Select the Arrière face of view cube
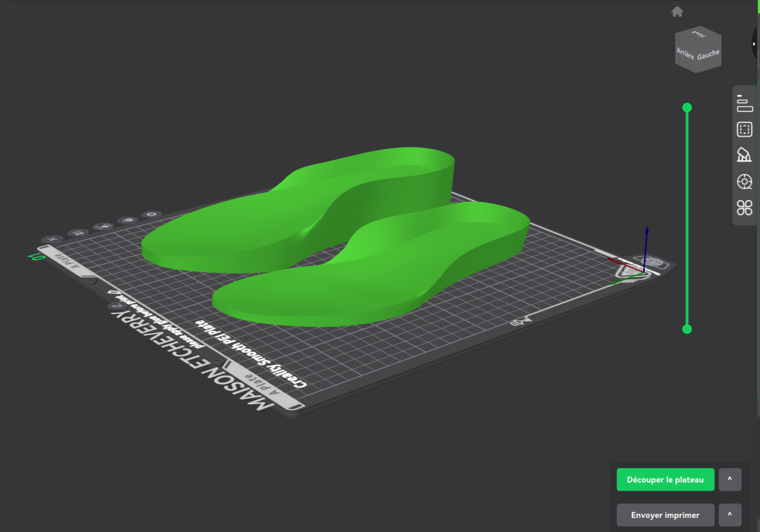Screen dimensions: 760x532 [x=685, y=53]
